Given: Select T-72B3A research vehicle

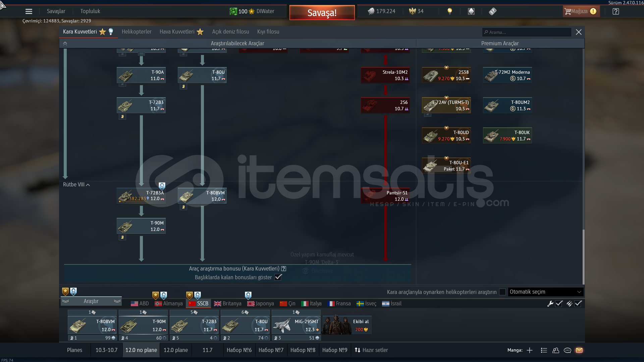Looking at the screenshot, I should [141, 196].
